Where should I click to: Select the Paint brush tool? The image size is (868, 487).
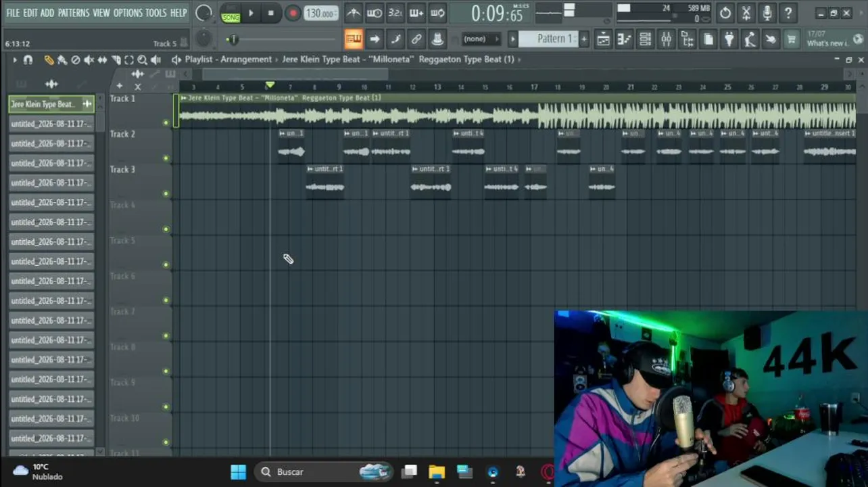tap(62, 60)
